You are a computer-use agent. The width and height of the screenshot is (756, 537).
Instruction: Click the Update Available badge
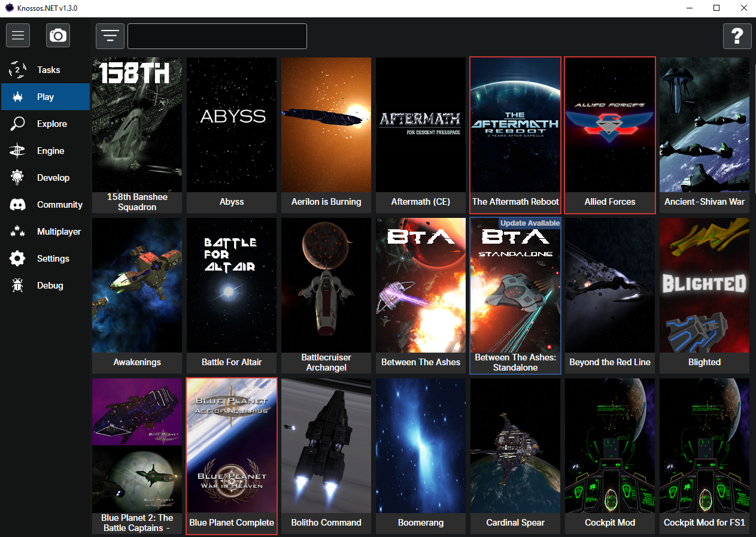530,223
